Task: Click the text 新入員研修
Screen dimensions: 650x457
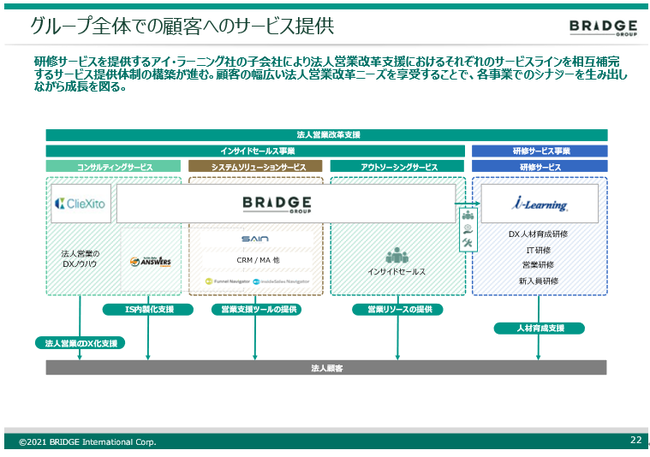Action: [x=538, y=281]
